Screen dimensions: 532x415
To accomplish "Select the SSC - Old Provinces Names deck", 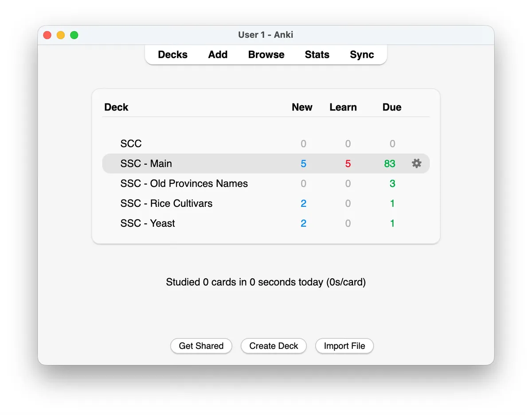I will [x=184, y=183].
